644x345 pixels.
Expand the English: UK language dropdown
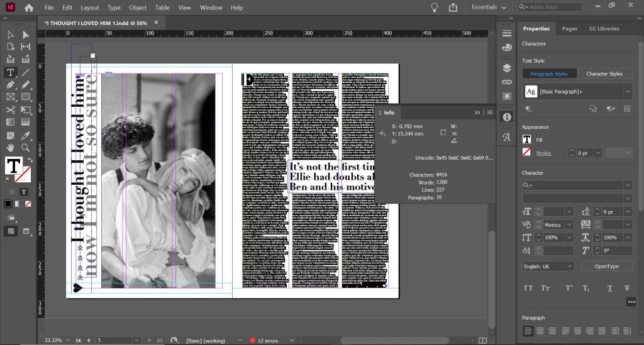pyautogui.click(x=548, y=266)
